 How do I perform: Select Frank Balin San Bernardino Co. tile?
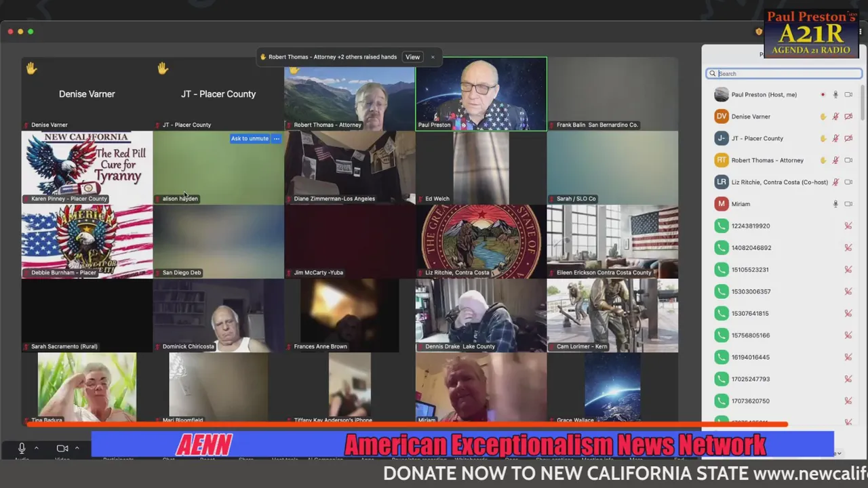click(x=612, y=94)
